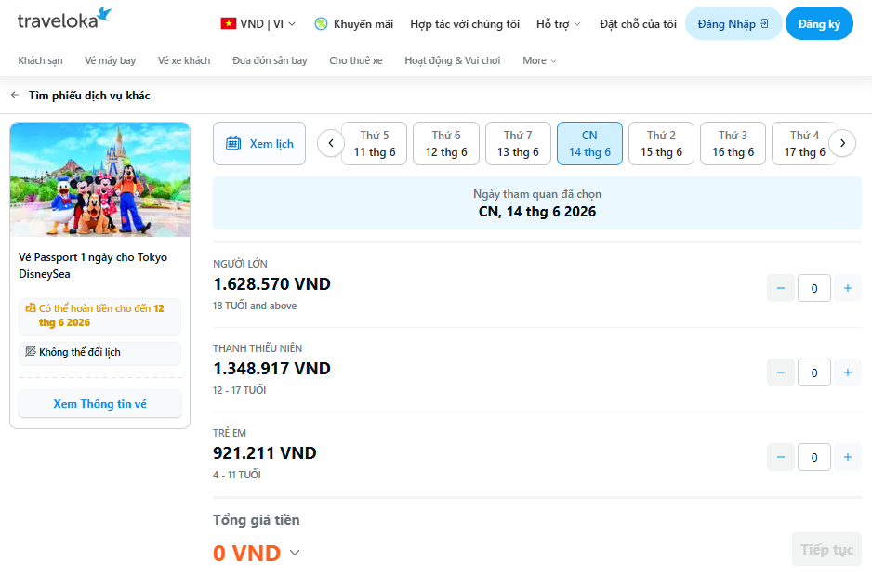872x588 pixels.
Task: Increase Trẻ em ticket count
Action: 848,457
